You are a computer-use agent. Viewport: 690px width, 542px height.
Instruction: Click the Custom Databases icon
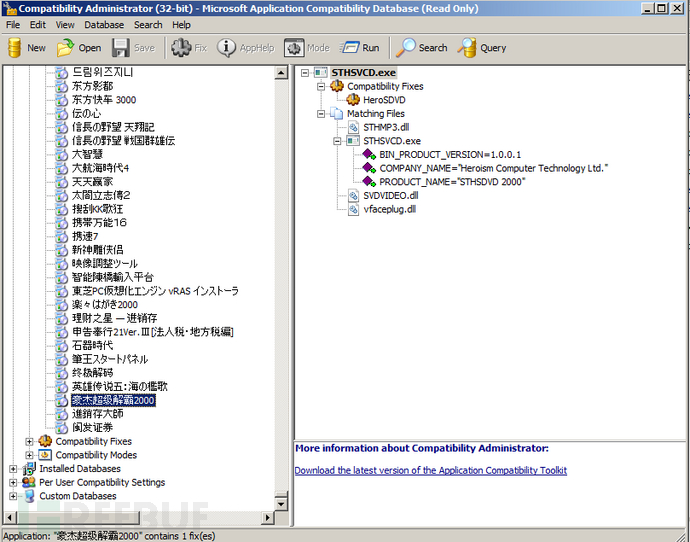29,496
